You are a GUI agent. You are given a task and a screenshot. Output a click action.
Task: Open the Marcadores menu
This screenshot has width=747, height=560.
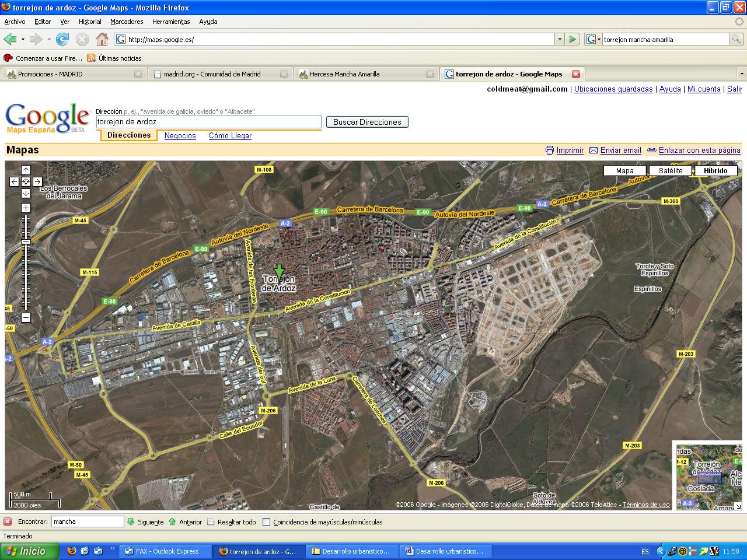pyautogui.click(x=127, y=22)
